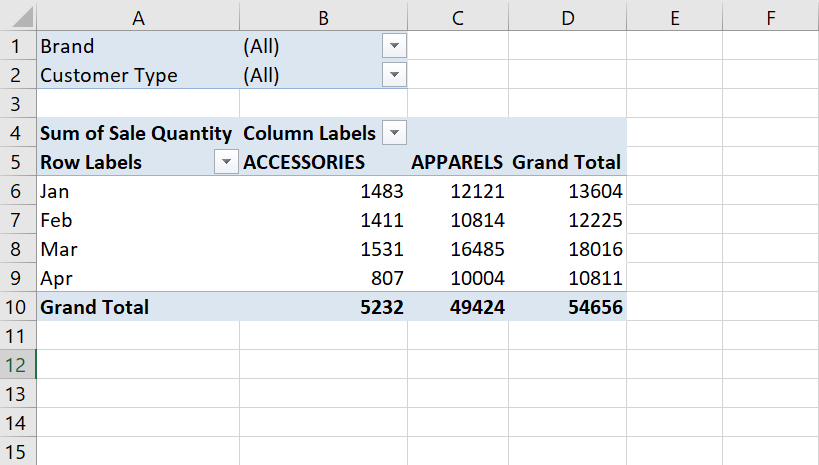This screenshot has width=819, height=465.
Task: Click the APPARELS column heading
Action: pyautogui.click(x=458, y=162)
